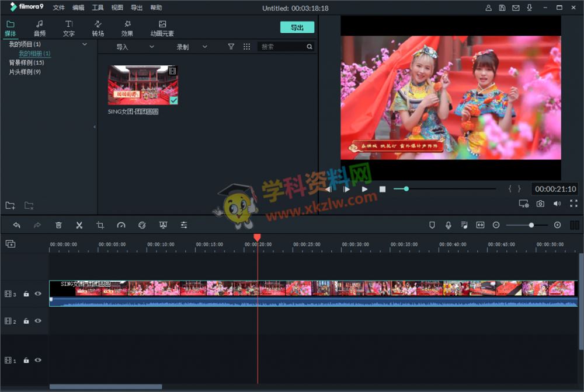The height and width of the screenshot is (392, 584).
Task: Hide track 3 with eye icon
Action: coord(38,294)
